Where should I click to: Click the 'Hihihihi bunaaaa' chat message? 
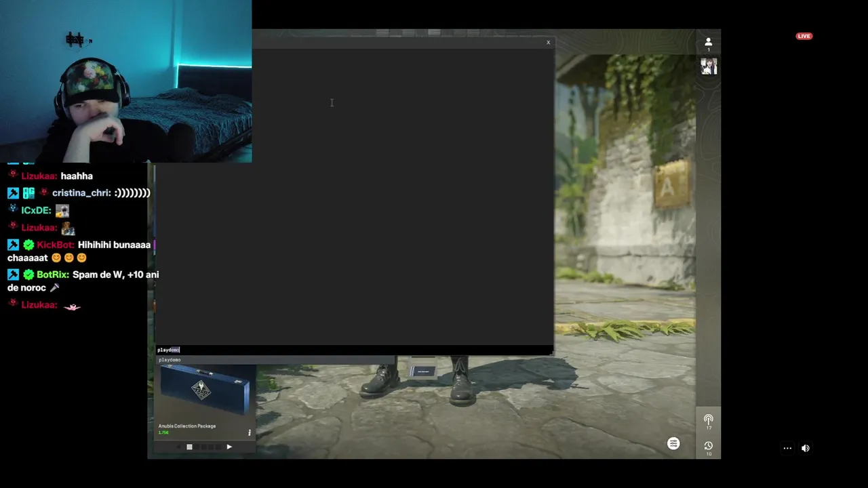79,251
